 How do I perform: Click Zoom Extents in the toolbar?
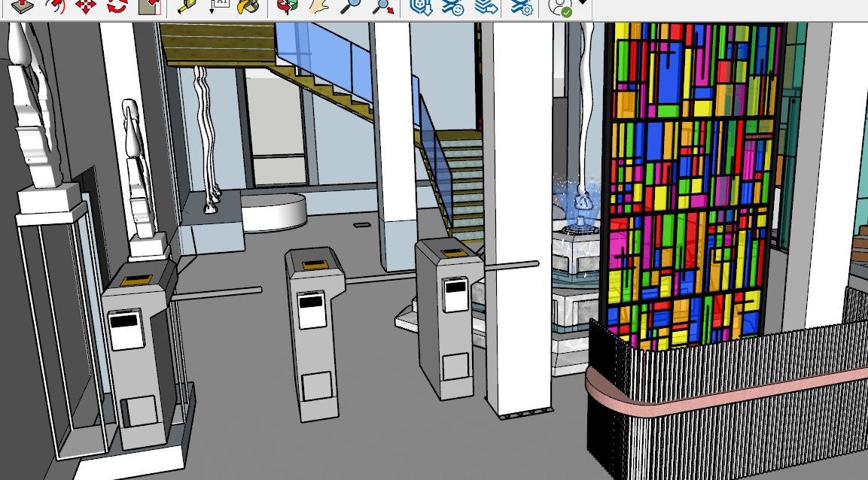click(382, 6)
